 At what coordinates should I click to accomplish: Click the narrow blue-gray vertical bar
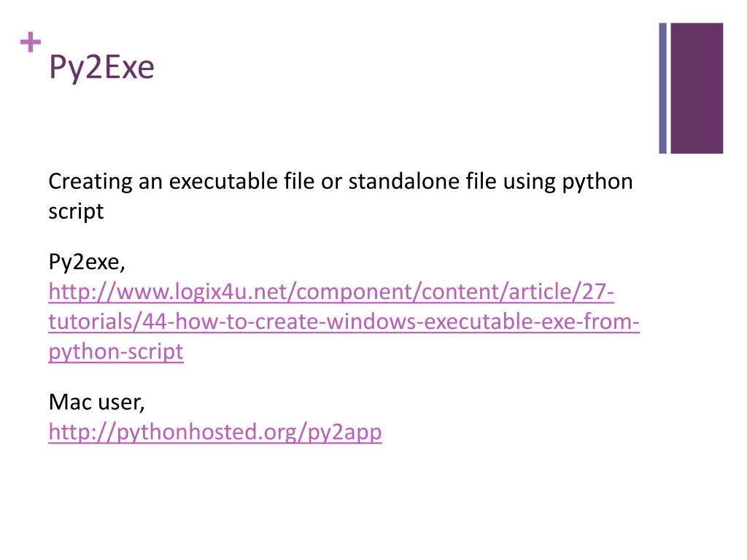click(662, 88)
